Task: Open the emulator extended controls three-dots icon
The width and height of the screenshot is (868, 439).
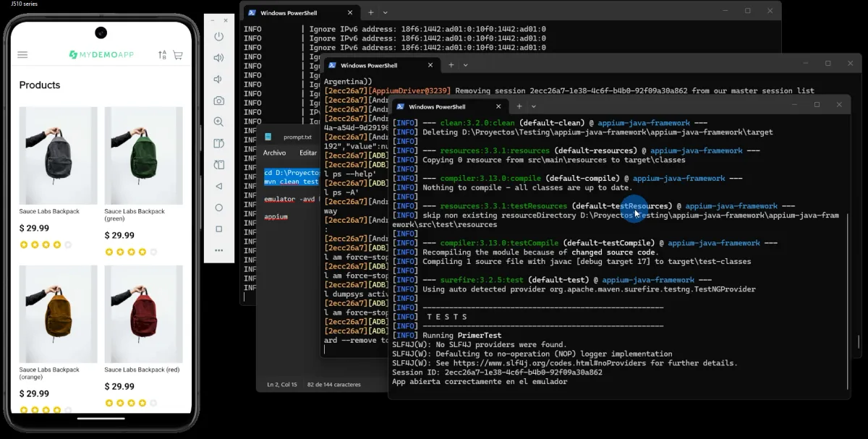Action: (x=218, y=250)
